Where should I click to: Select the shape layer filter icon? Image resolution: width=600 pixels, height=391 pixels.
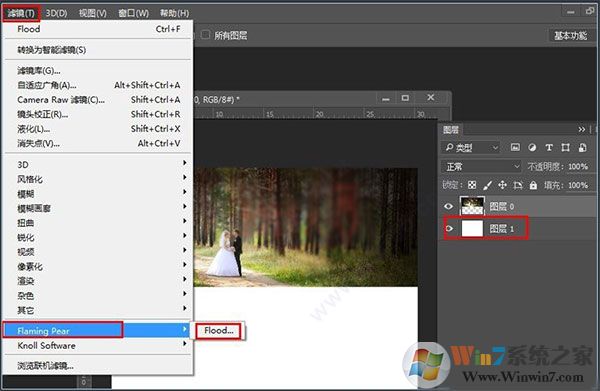[565, 147]
